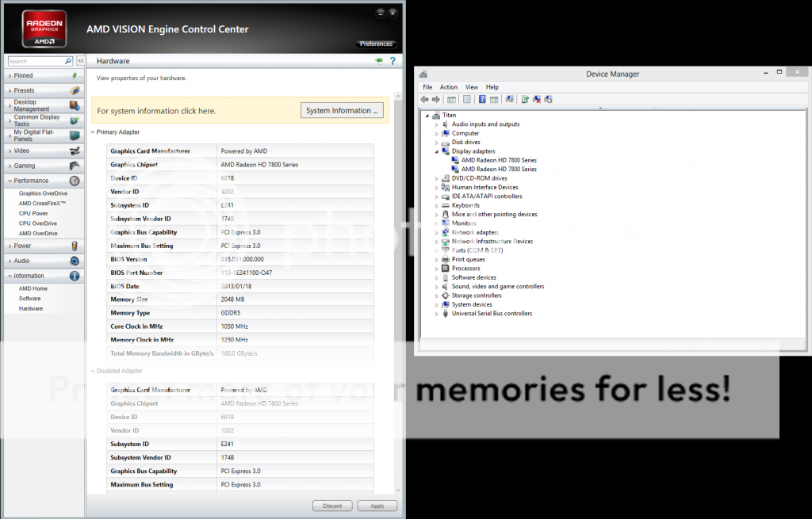Open Properties icon in Device Manager toolbar
812x519 pixels.
[x=467, y=99]
